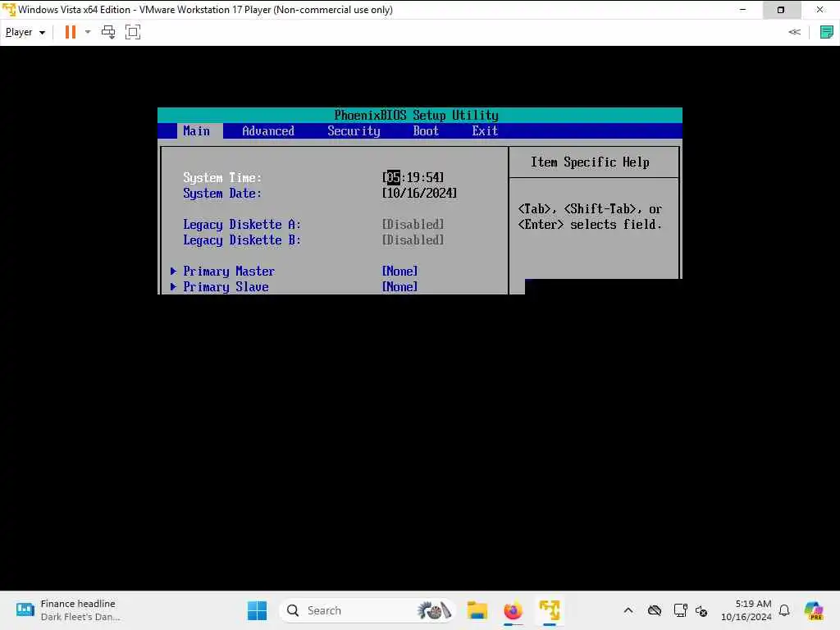The height and width of the screenshot is (630, 840).
Task: Select Legacy Diskette A Disabled value
Action: (x=413, y=224)
